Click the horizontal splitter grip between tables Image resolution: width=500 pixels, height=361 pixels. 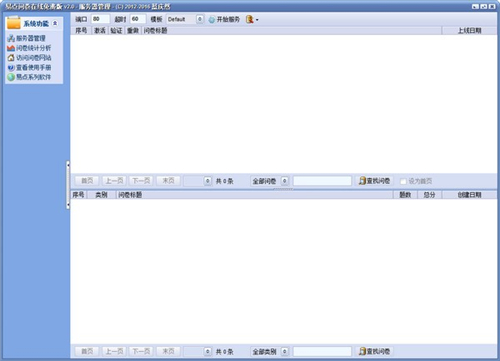pos(283,189)
